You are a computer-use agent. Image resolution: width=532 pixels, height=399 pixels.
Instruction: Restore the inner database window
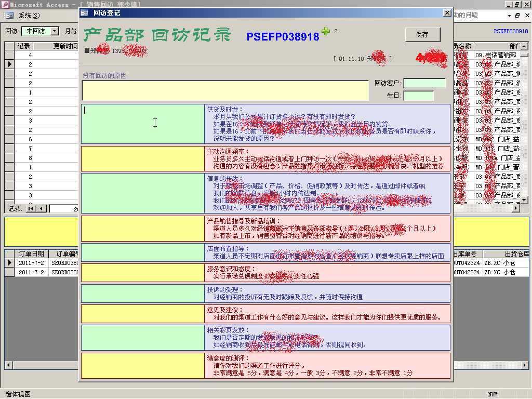pyautogui.click(x=517, y=16)
